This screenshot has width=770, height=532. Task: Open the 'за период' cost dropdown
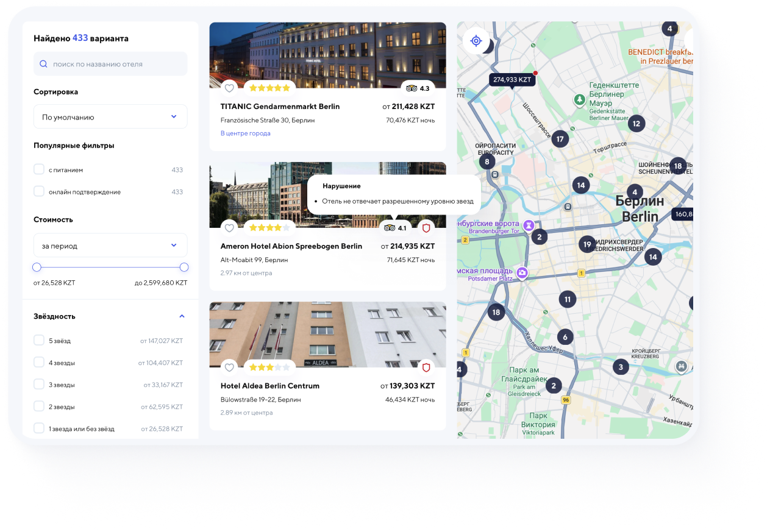click(110, 246)
